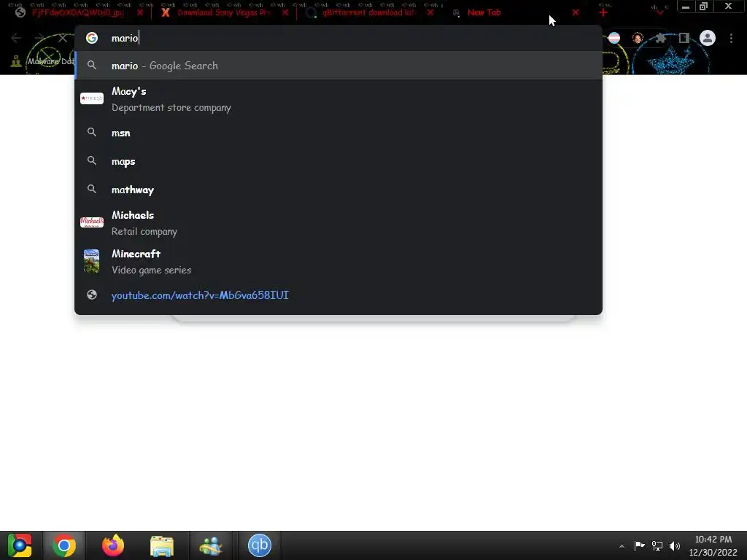
Task: Switch to the FjfFdwDXOAQWbi0.jpg tab
Action: pos(76,13)
